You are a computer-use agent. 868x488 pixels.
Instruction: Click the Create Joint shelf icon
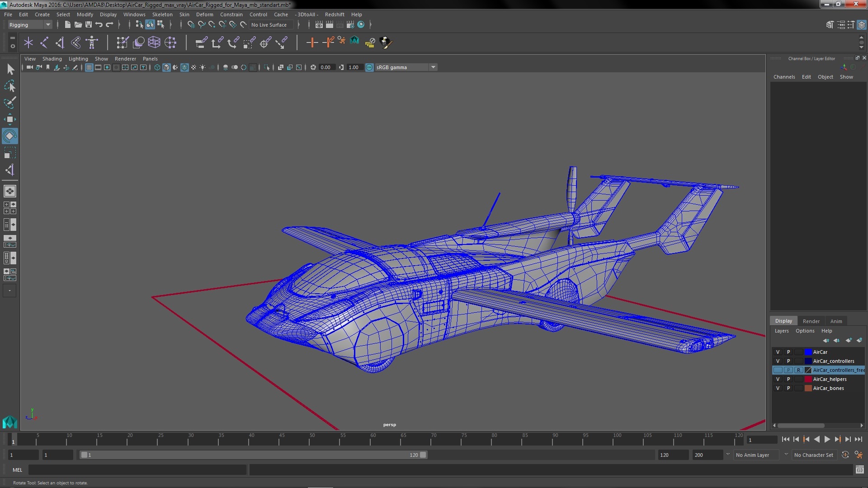44,42
